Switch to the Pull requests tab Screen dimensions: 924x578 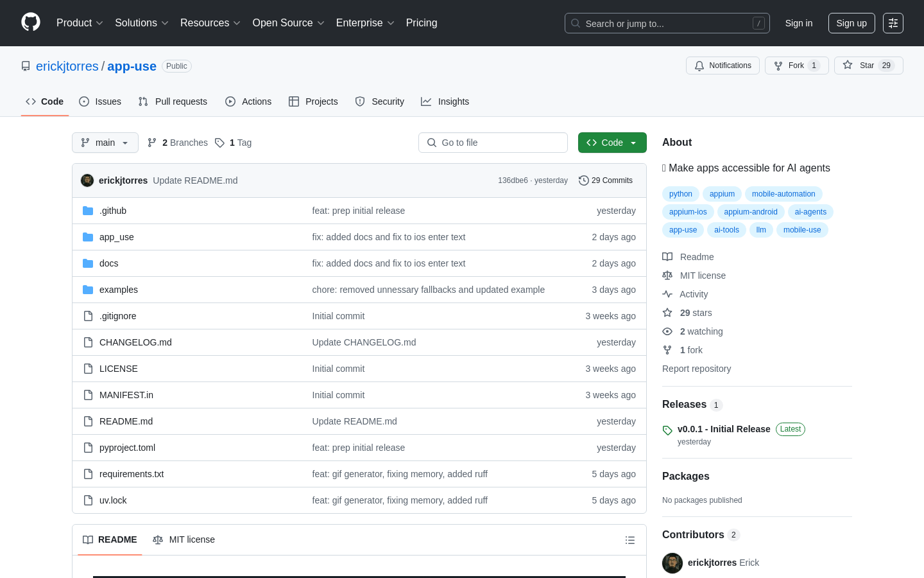point(173,101)
